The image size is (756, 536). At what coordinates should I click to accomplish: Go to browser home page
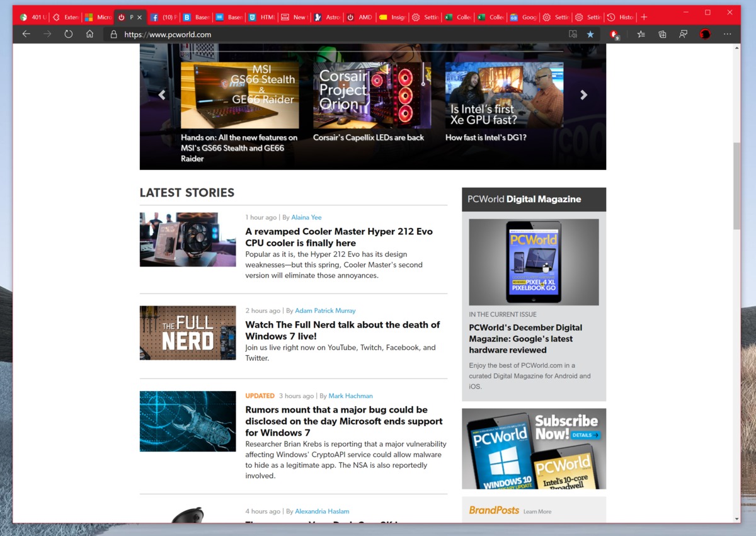[90, 35]
